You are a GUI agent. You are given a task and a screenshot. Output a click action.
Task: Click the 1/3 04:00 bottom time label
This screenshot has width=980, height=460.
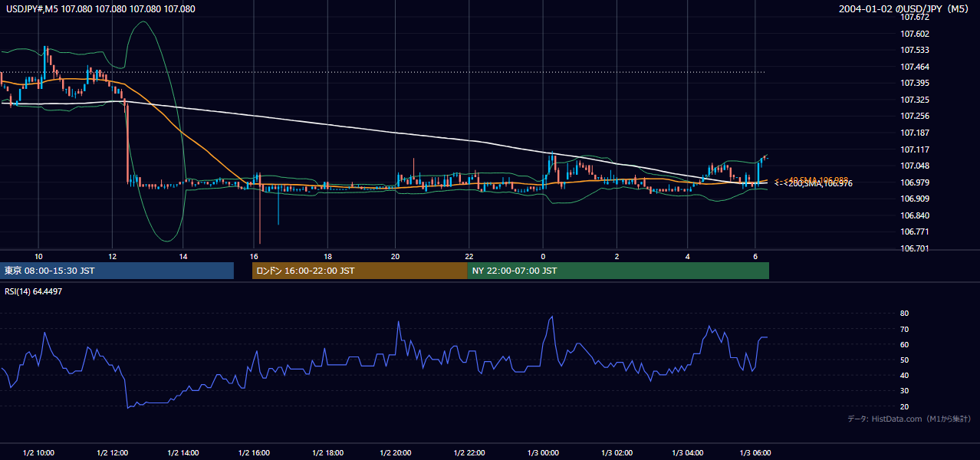point(687,452)
